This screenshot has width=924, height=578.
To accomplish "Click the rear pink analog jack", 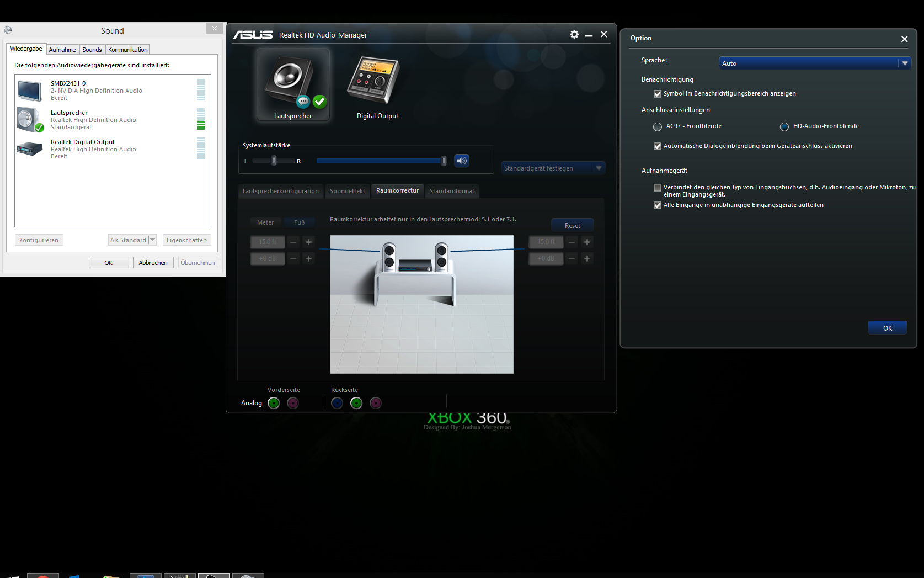I will (x=376, y=403).
